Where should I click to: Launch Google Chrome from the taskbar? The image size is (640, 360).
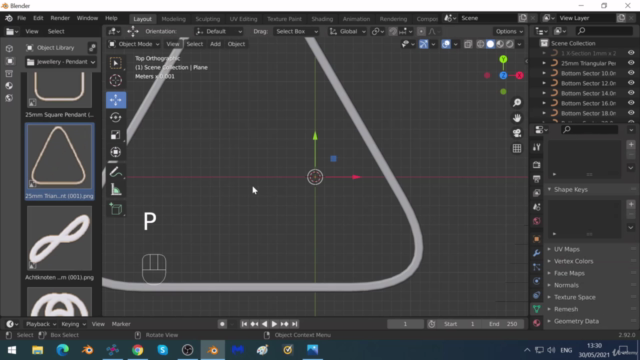coord(138,350)
